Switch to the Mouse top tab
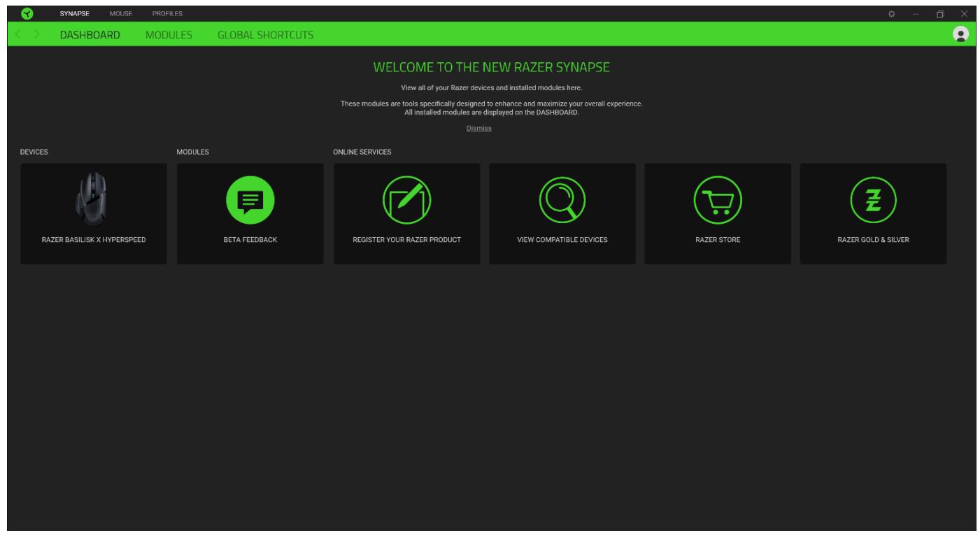This screenshot has height=535, width=980. [120, 14]
